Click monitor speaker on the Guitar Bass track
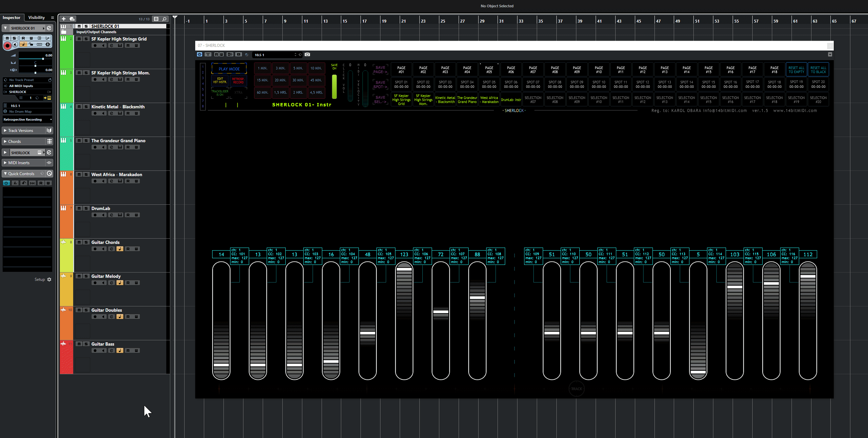Viewport: 868px width, 438px height. (x=103, y=351)
